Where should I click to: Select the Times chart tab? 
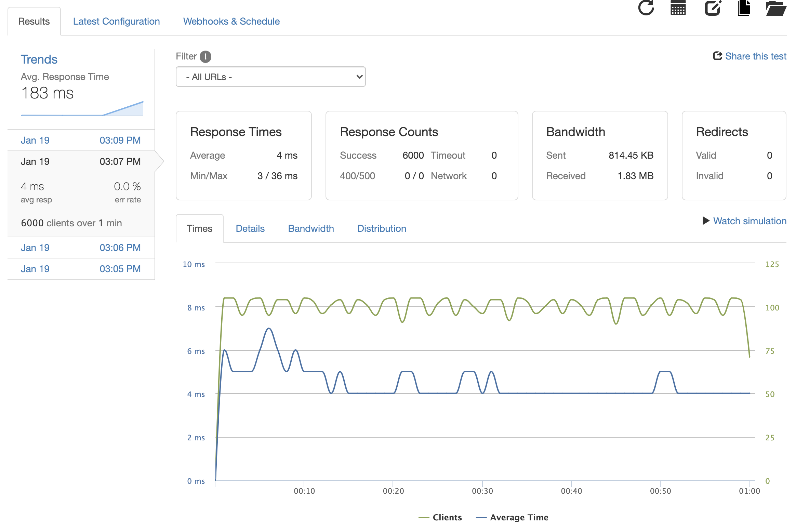coord(199,228)
